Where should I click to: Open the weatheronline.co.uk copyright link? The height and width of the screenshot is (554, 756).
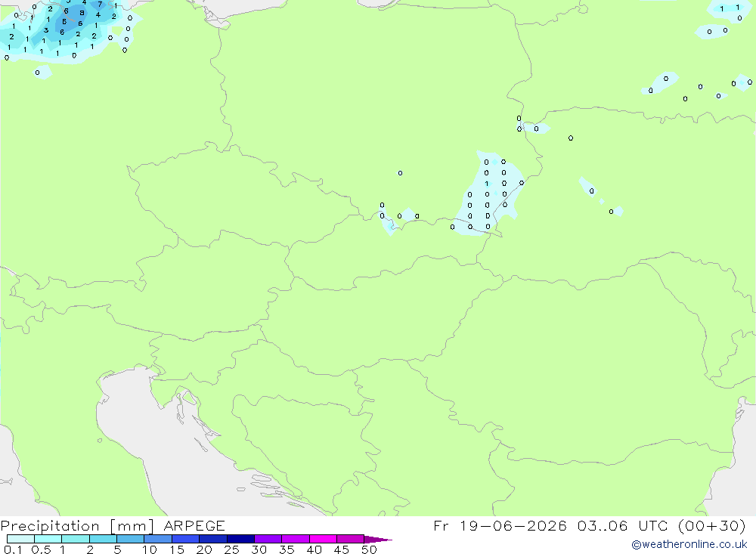coord(689,544)
